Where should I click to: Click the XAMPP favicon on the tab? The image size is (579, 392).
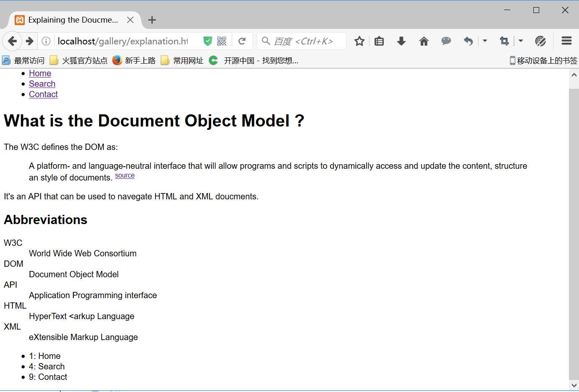(x=20, y=20)
